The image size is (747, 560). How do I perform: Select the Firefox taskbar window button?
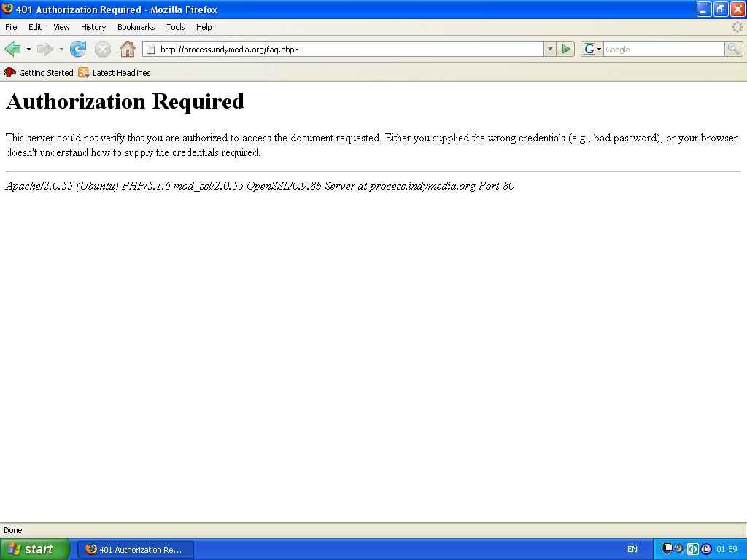[136, 549]
